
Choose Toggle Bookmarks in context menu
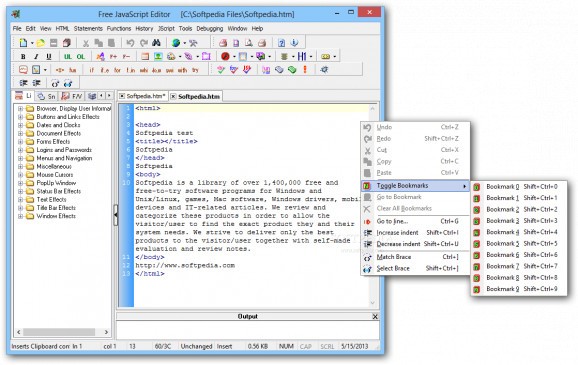click(x=416, y=186)
